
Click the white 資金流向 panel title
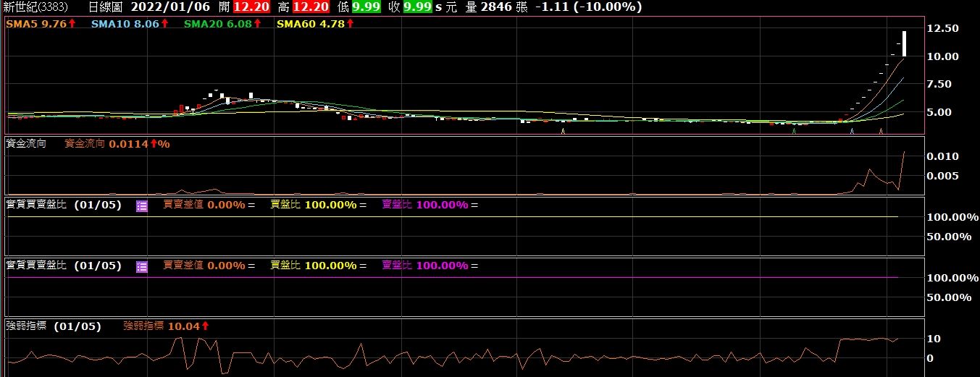[x=26, y=144]
